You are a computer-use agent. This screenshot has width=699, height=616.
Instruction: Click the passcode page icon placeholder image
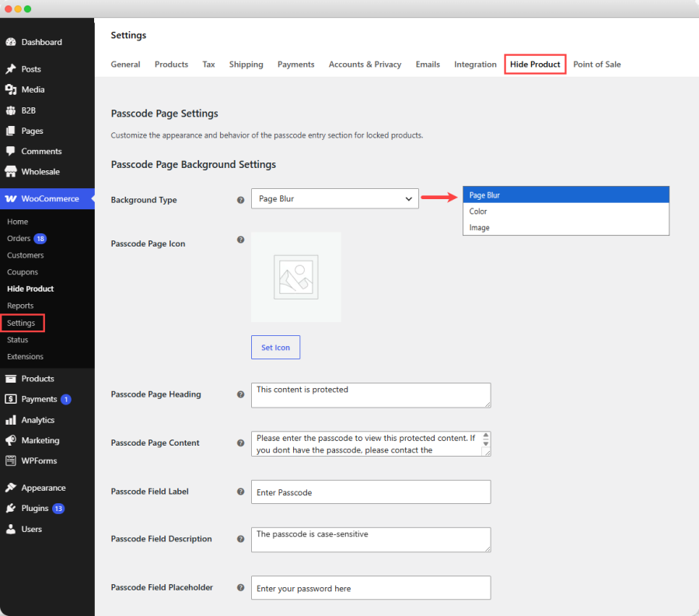pyautogui.click(x=296, y=277)
